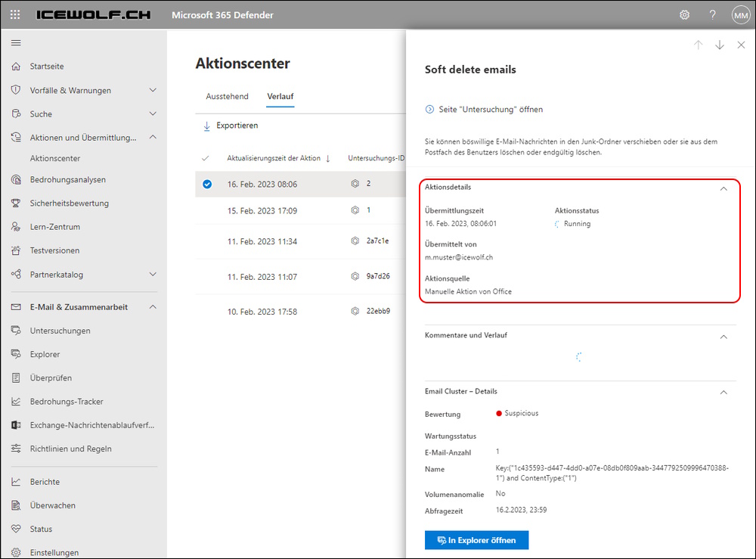The height and width of the screenshot is (559, 756).
Task: Click investigation ID 9a7d26
Action: [378, 276]
